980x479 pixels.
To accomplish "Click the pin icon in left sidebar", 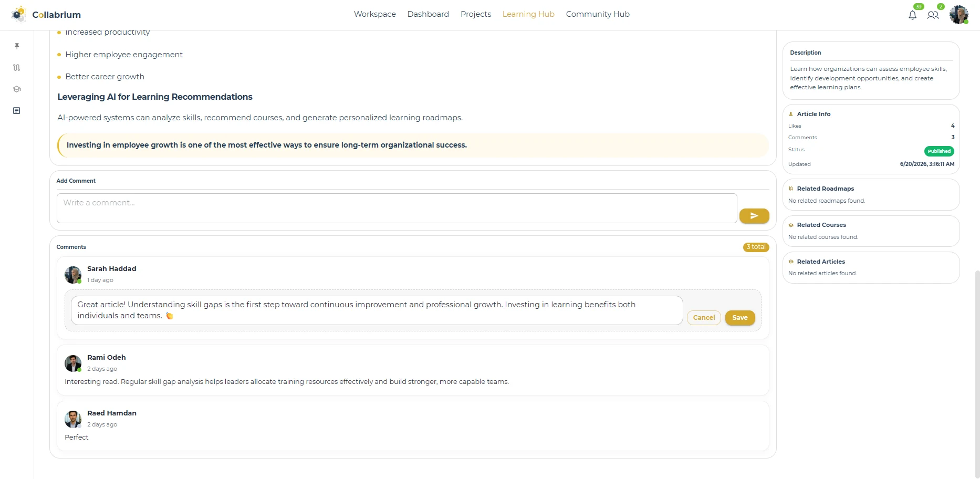I will pyautogui.click(x=17, y=46).
